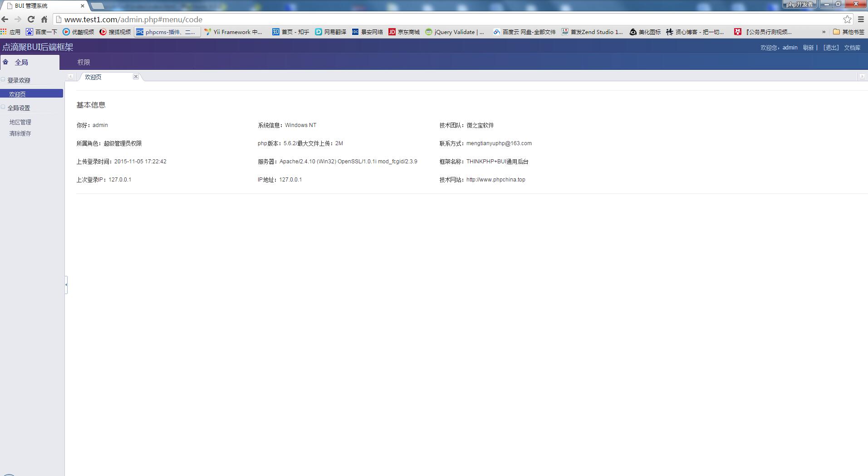The image size is (868, 476).
Task: Click the 欢迎您，admin header text
Action: pyautogui.click(x=779, y=48)
